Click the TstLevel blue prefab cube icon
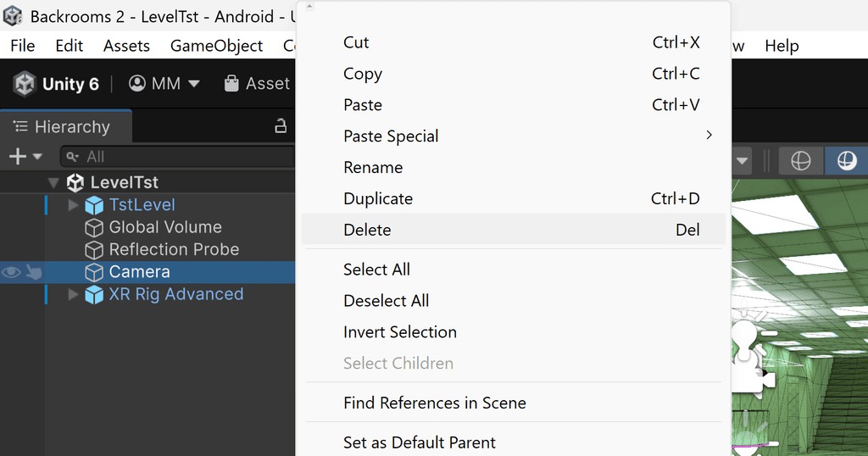 [94, 205]
